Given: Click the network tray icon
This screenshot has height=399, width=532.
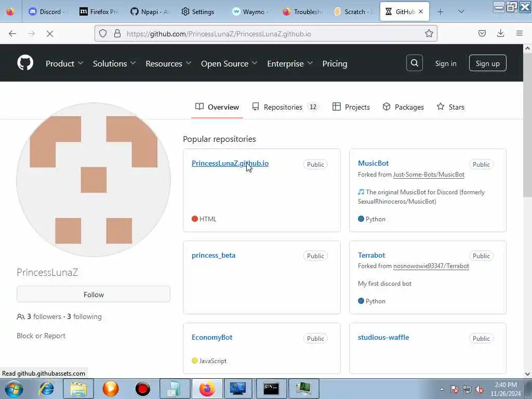Looking at the screenshot, I should [x=467, y=390].
